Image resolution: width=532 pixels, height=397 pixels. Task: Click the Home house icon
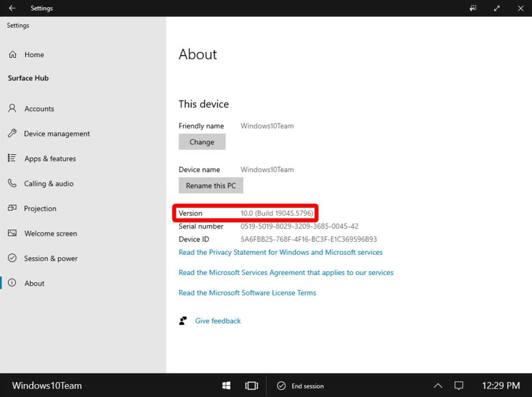click(x=12, y=54)
